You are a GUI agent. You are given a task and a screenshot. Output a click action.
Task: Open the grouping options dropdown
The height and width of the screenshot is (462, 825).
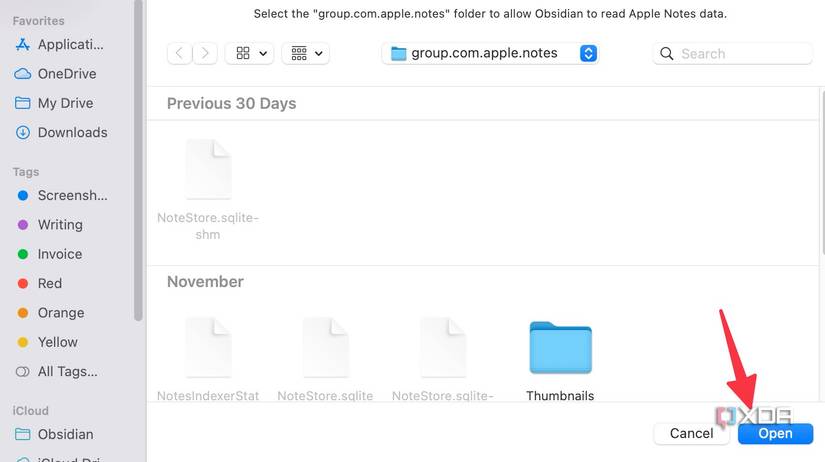[x=306, y=53]
